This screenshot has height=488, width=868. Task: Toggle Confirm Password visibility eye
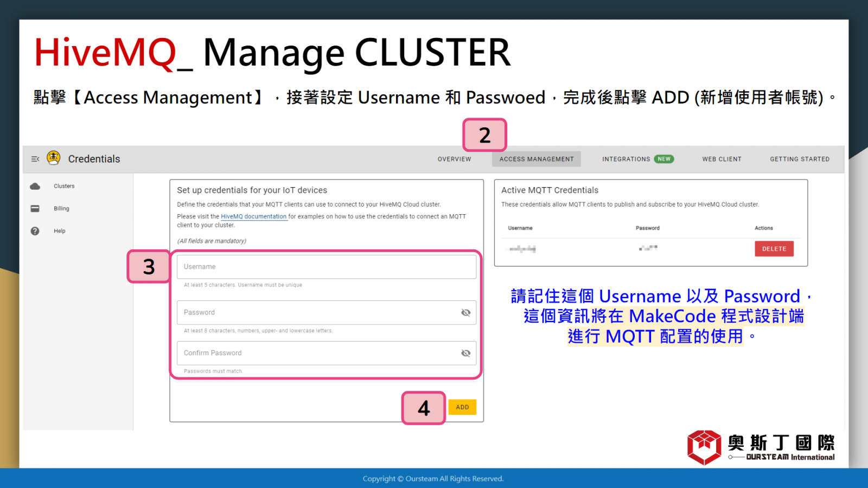click(465, 354)
